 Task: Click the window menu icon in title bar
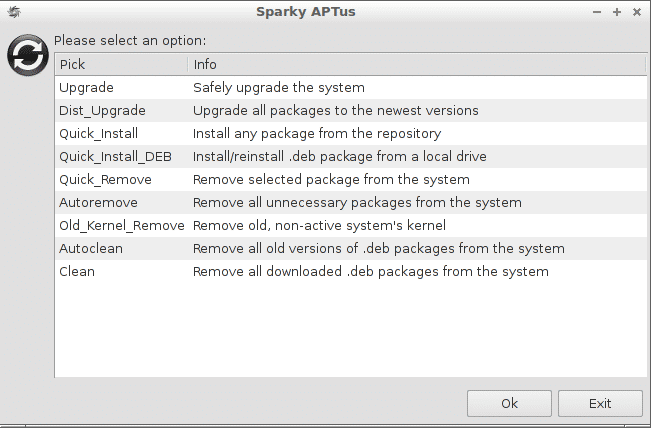pyautogui.click(x=14, y=12)
